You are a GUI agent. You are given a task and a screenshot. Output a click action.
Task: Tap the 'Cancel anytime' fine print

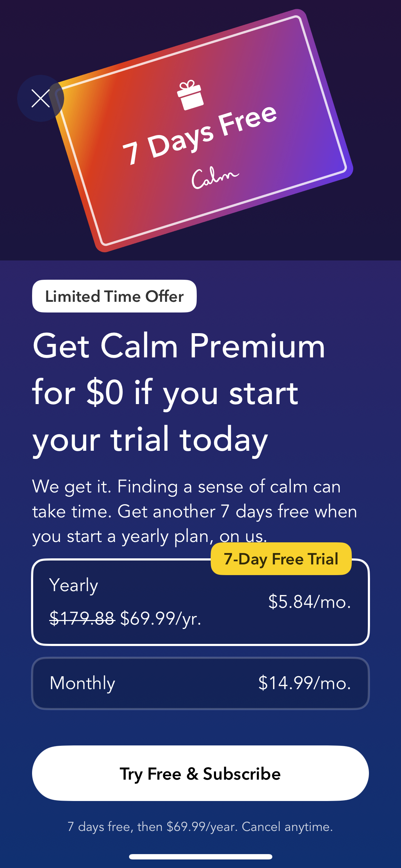(287, 827)
